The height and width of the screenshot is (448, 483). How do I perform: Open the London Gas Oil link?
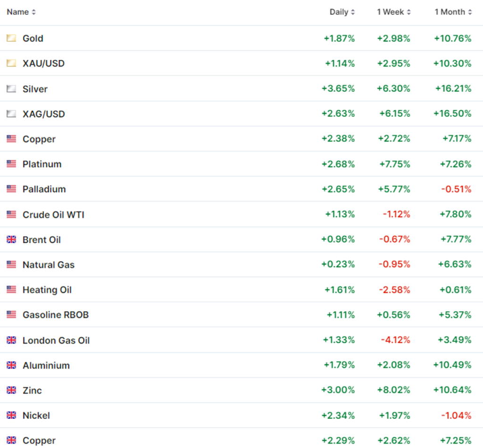click(x=56, y=340)
